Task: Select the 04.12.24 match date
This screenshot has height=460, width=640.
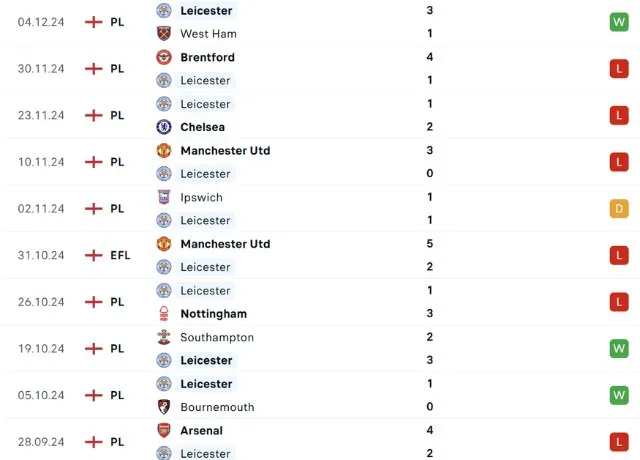Action: [41, 22]
